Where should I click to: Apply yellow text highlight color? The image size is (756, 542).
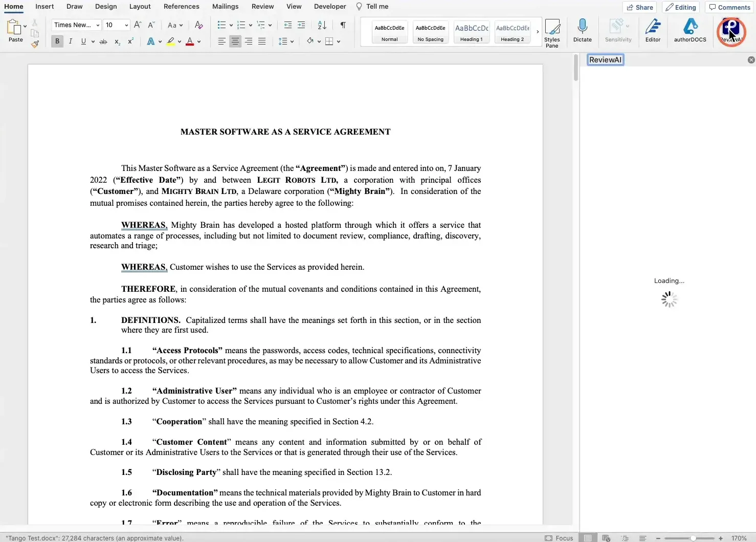(170, 41)
